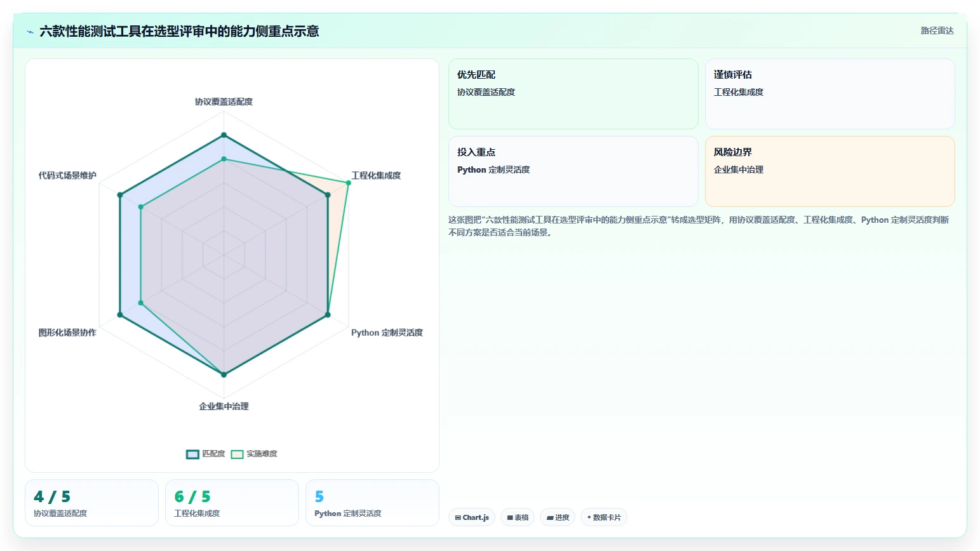The height and width of the screenshot is (551, 980).
Task: Select 实施难度 data point on 图形化场景协作 axis
Action: tap(140, 303)
